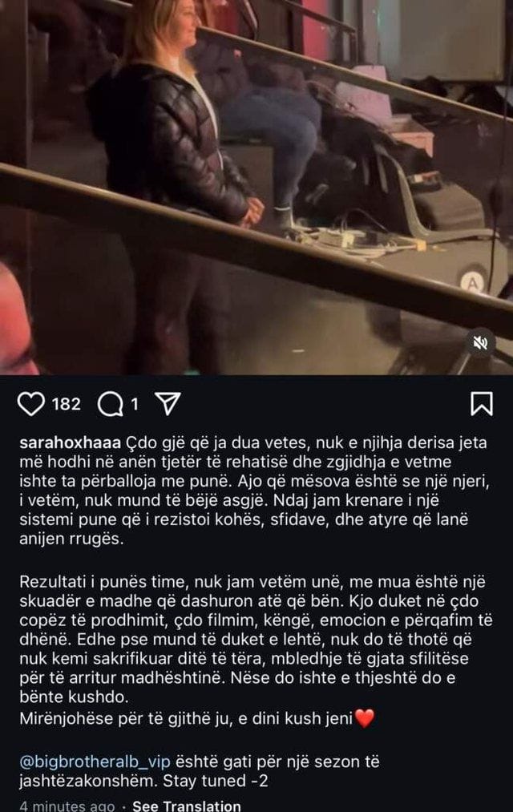This screenshot has height=812, width=513.
Task: Save the post with the bookmark icon
Action: click(482, 404)
